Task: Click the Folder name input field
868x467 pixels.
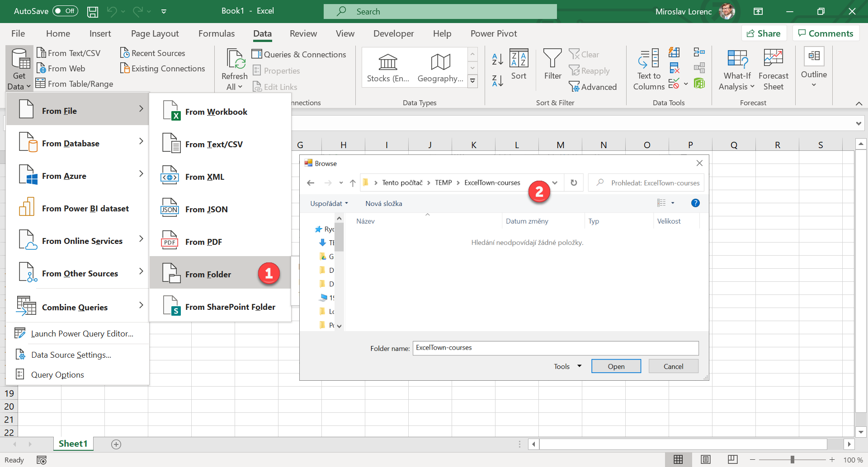Action: click(556, 348)
